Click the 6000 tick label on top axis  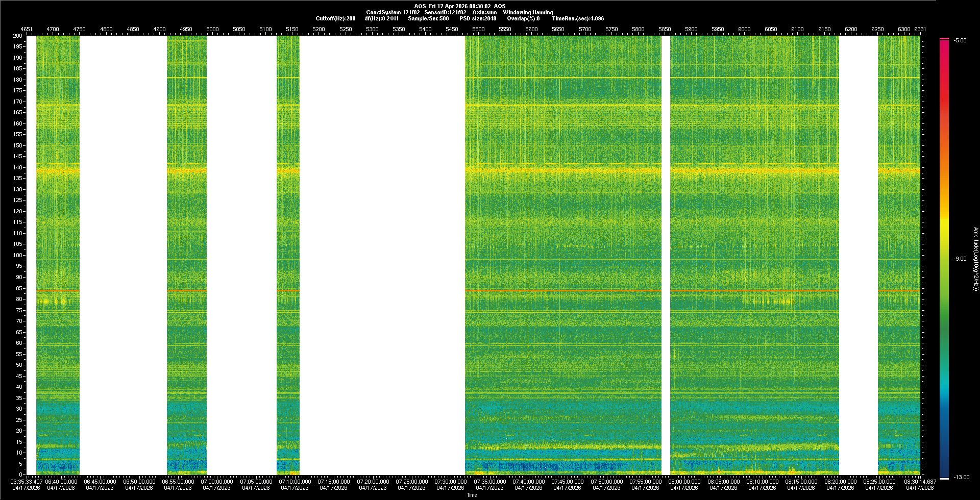(744, 29)
